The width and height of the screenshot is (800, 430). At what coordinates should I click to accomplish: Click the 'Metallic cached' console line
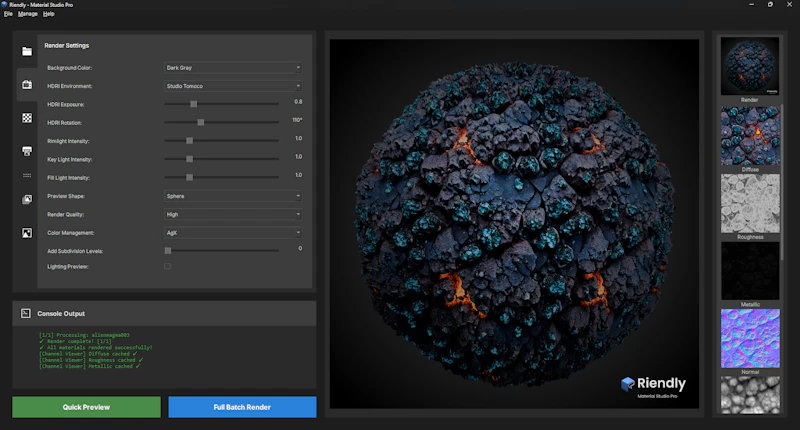[90, 366]
